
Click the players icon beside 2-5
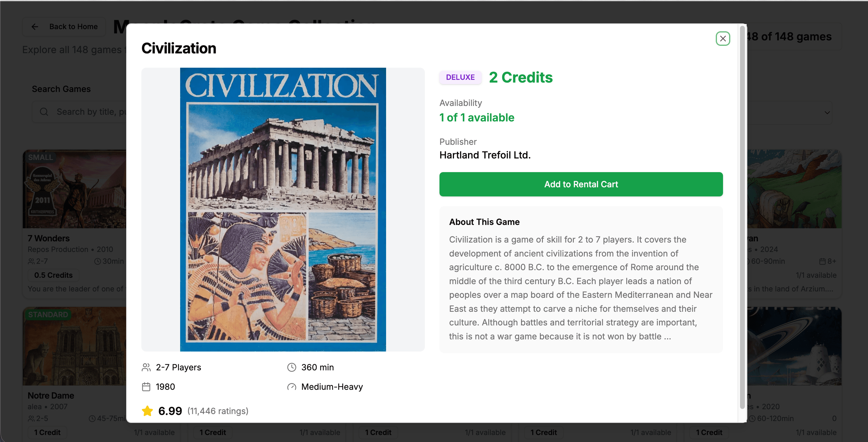[x=31, y=418]
